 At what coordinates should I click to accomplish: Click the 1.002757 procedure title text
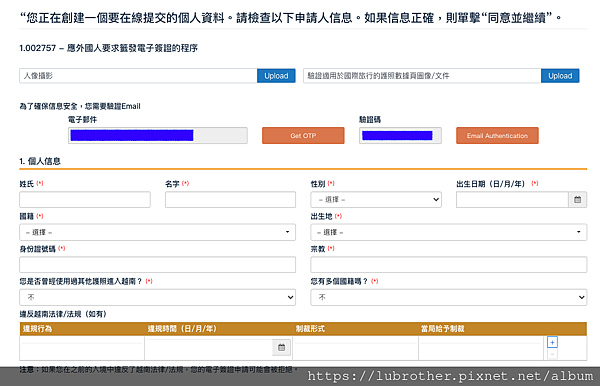(109, 48)
